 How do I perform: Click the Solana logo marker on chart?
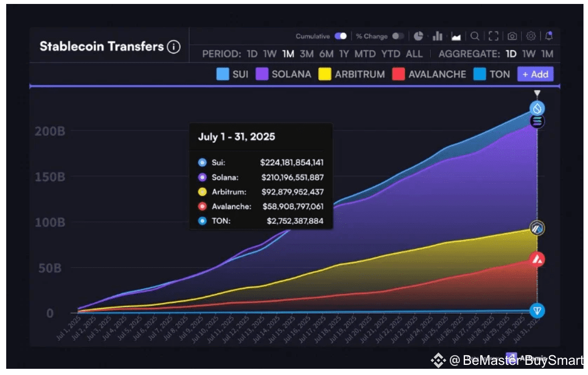537,121
